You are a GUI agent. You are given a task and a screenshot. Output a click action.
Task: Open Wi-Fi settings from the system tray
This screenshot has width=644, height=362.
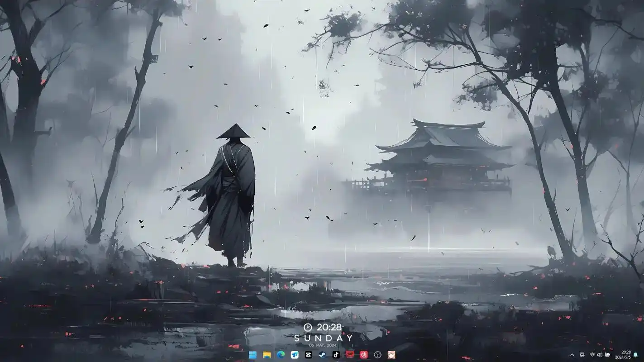[593, 355]
